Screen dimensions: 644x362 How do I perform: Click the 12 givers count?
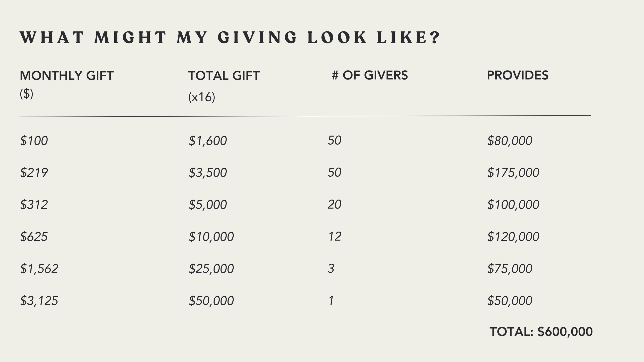(x=334, y=236)
